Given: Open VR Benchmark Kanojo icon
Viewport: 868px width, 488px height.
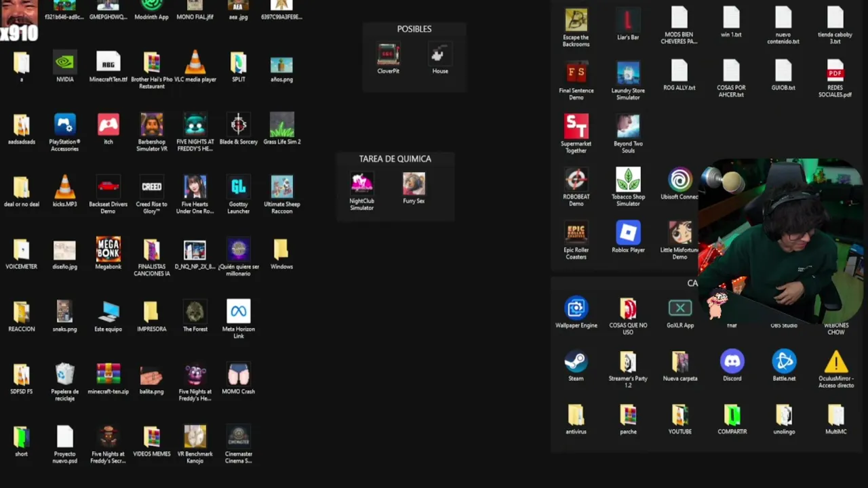Looking at the screenshot, I should tap(195, 436).
